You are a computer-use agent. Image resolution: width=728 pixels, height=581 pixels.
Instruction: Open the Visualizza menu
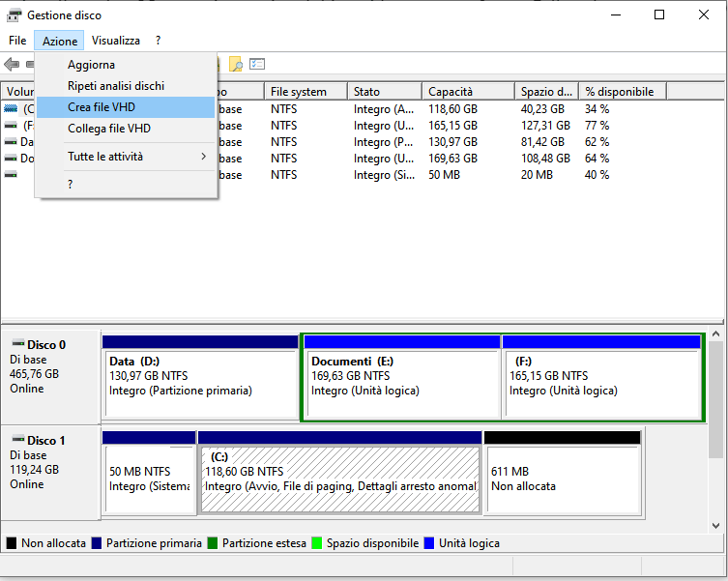pyautogui.click(x=116, y=41)
